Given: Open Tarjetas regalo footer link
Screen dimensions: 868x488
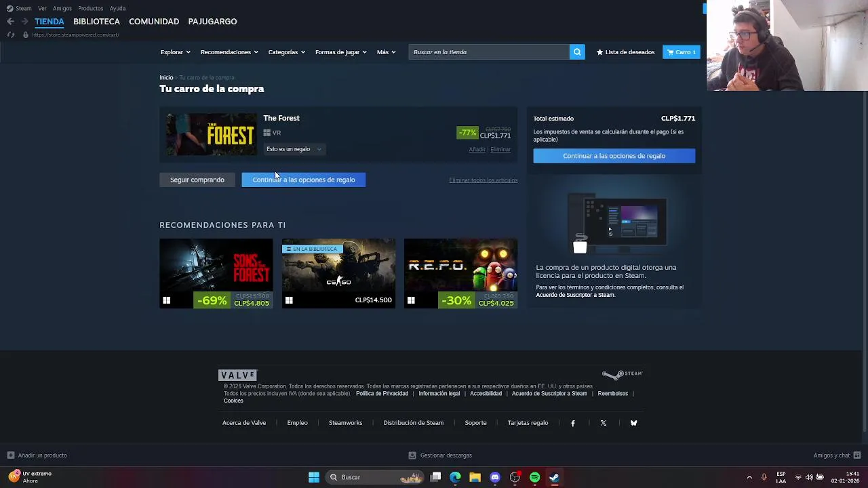Looking at the screenshot, I should [x=528, y=423].
